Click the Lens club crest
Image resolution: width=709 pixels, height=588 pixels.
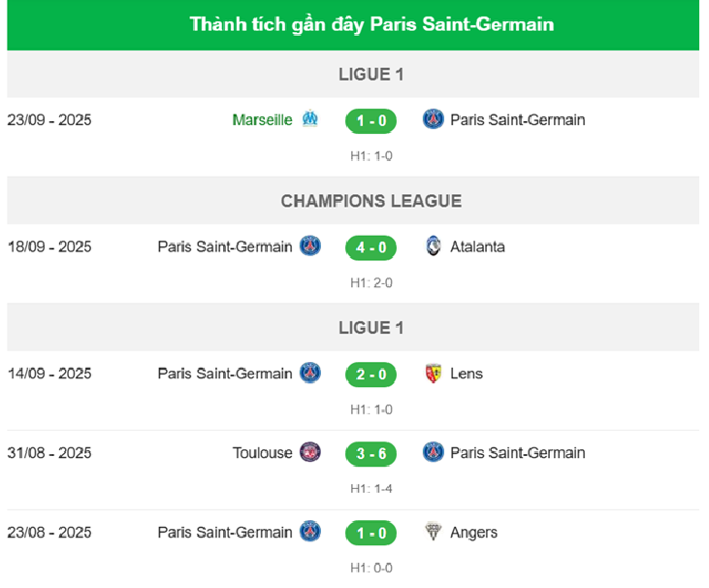pos(434,374)
